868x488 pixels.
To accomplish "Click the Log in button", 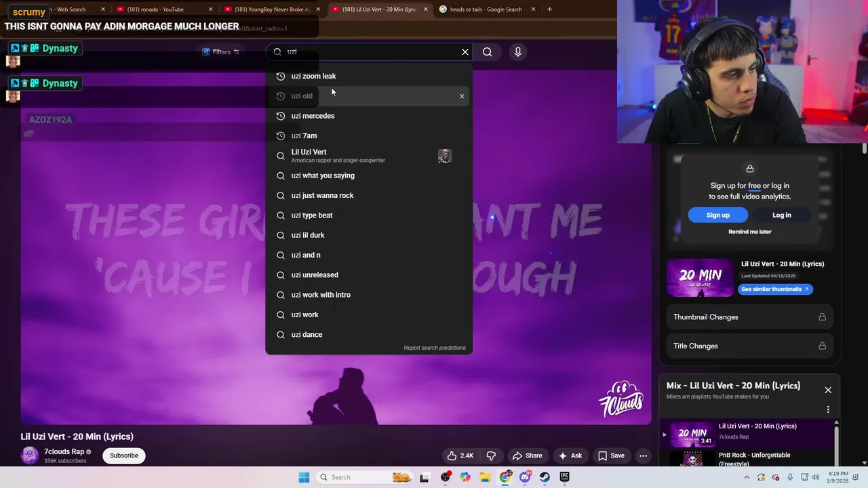I will (782, 215).
